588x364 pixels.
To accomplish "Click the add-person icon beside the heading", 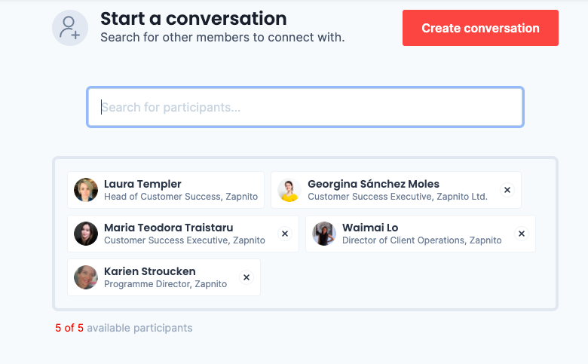I will (x=70, y=28).
